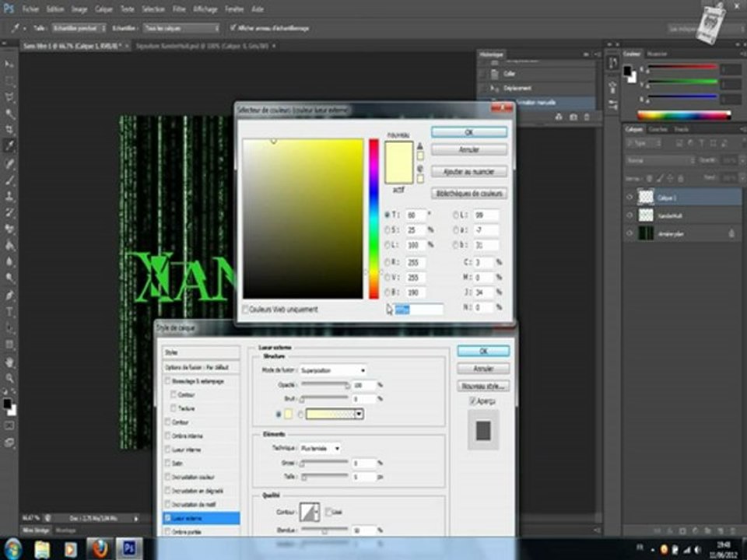747x560 pixels.
Task: Open Firefox from the taskbar
Action: [x=100, y=548]
